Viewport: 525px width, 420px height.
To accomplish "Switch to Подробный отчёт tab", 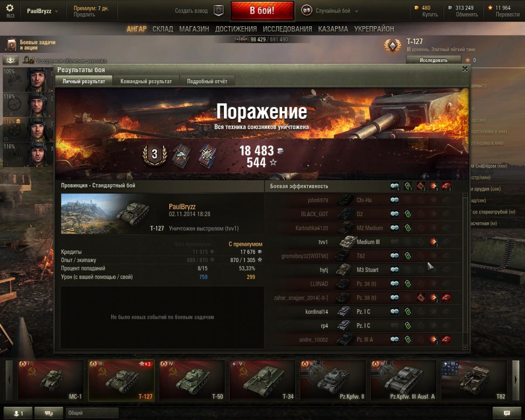I will pos(207,81).
